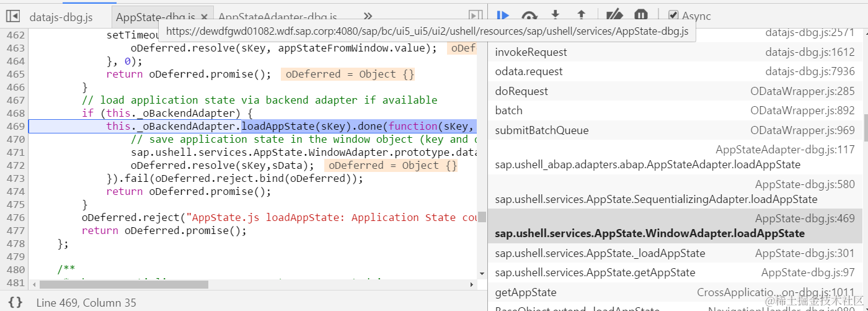Screen dimensions: 868x311
Task: Select the submitBatchQueue stack frame
Action: tap(675, 130)
